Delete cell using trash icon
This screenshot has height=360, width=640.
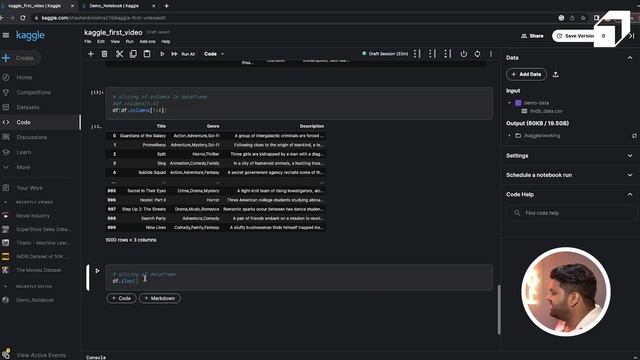[104, 54]
